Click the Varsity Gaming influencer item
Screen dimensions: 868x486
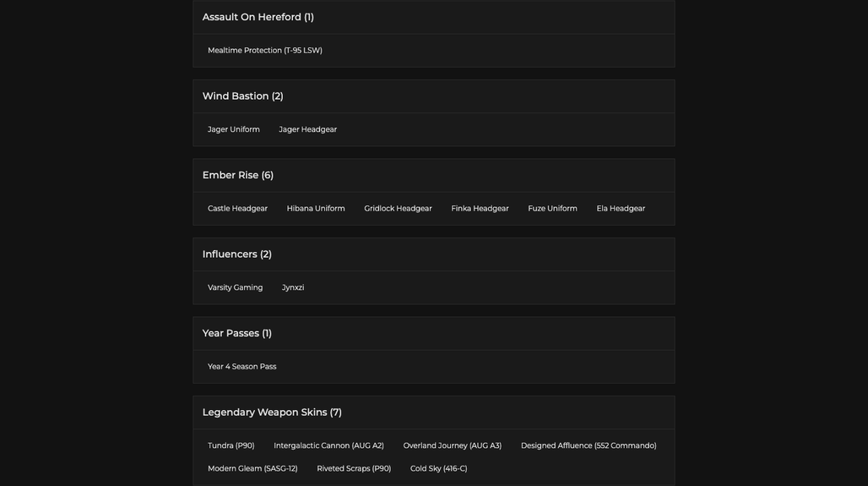(x=236, y=287)
